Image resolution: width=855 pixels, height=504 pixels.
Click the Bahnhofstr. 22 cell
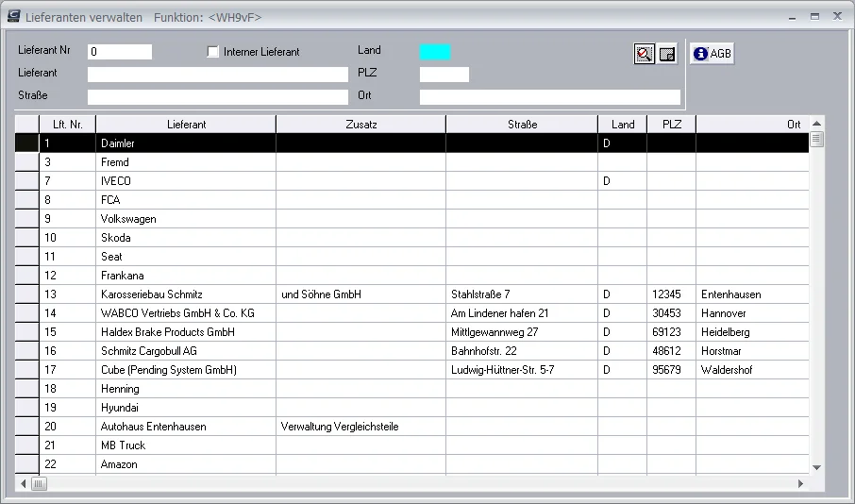click(522, 351)
